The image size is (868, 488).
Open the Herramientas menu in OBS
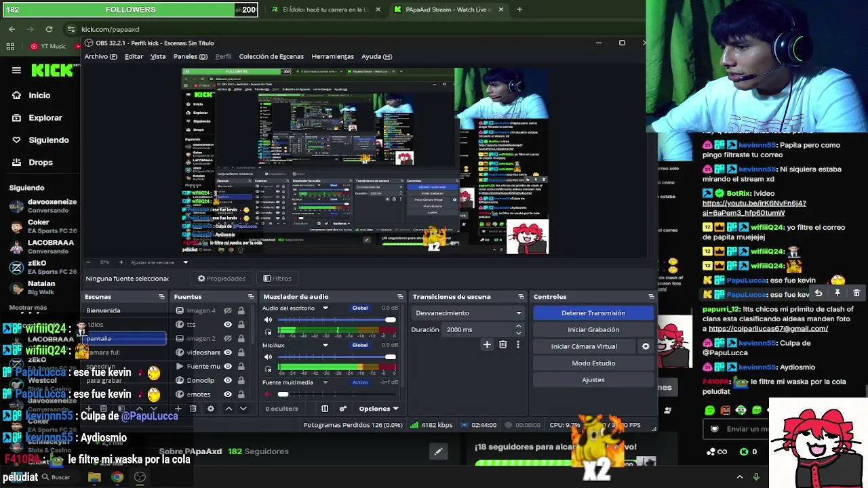click(332, 56)
